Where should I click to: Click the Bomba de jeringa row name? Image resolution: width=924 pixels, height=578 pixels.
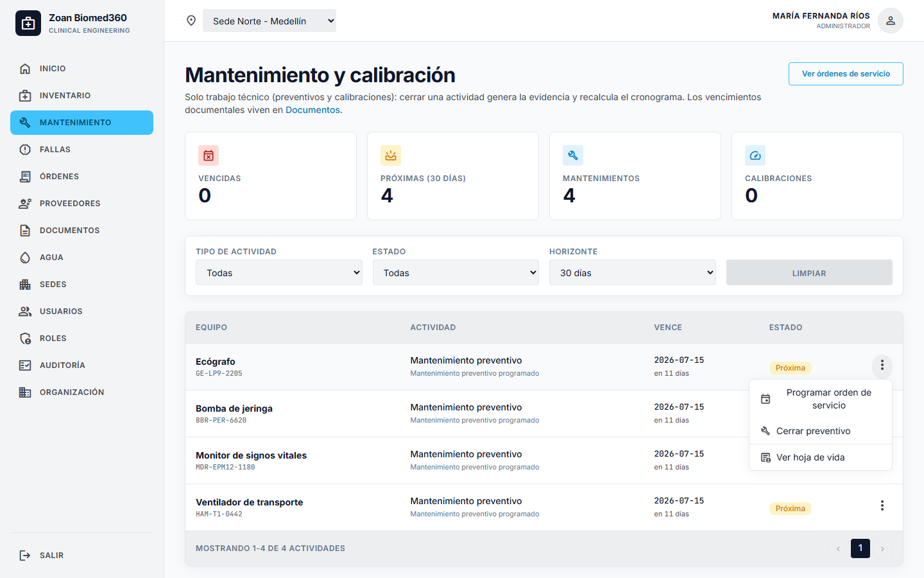[234, 408]
